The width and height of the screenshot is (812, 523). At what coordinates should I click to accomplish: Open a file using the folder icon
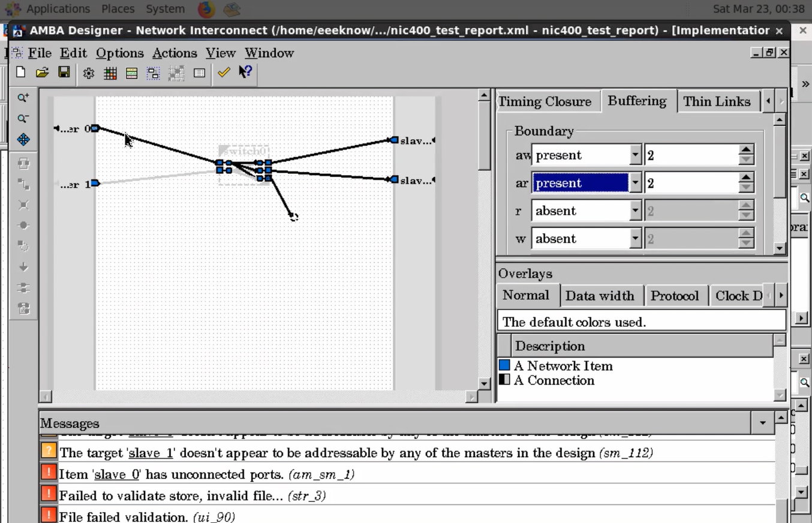point(42,73)
